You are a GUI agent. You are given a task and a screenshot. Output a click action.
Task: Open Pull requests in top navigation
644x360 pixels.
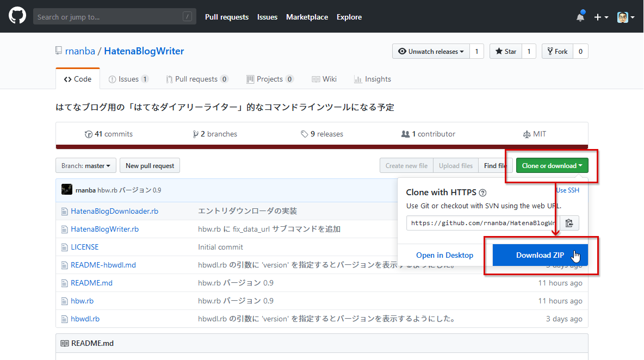point(227,17)
